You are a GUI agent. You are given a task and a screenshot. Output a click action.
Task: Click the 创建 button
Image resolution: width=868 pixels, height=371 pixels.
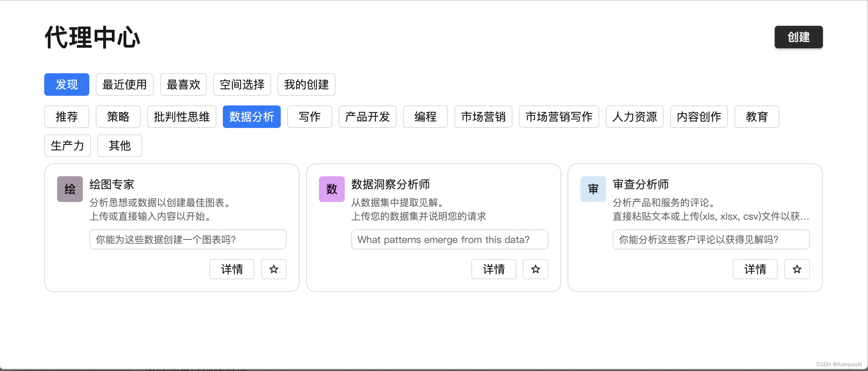tap(798, 37)
